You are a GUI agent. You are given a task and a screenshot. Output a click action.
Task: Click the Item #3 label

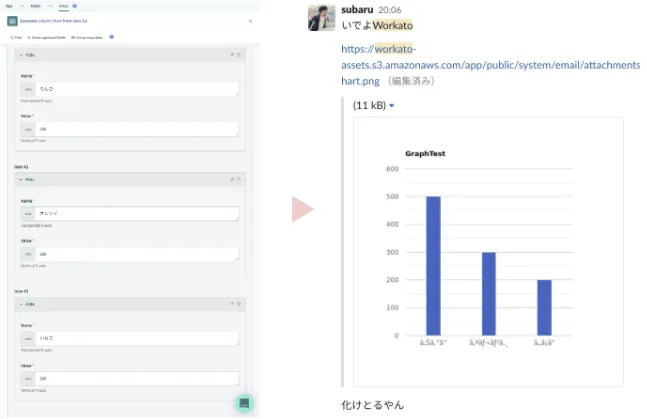pos(21,291)
